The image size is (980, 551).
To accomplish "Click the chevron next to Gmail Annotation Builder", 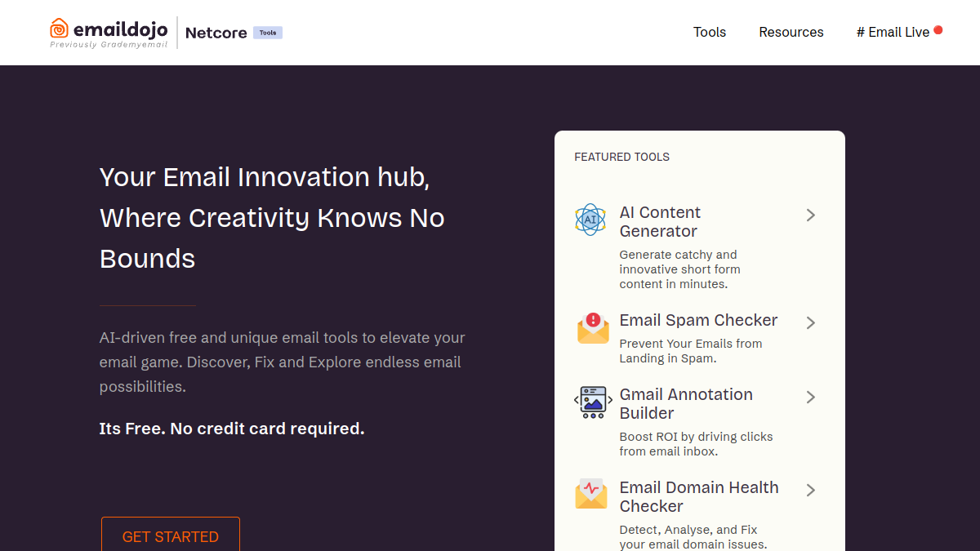I will point(811,397).
